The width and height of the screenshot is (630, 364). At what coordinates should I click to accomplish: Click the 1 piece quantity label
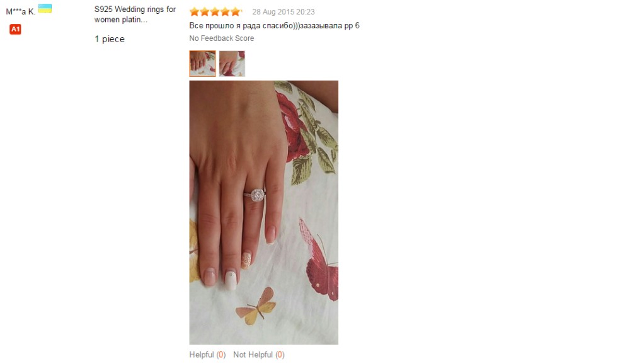point(109,39)
